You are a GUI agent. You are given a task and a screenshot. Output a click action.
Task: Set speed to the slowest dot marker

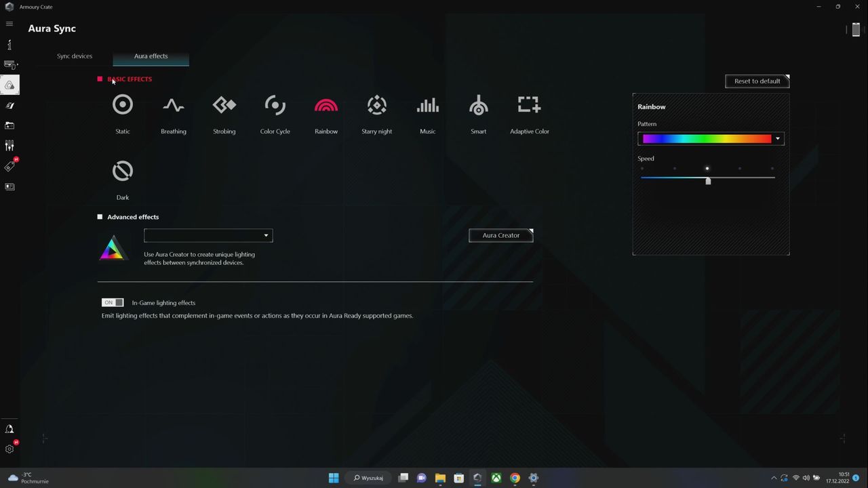(642, 169)
